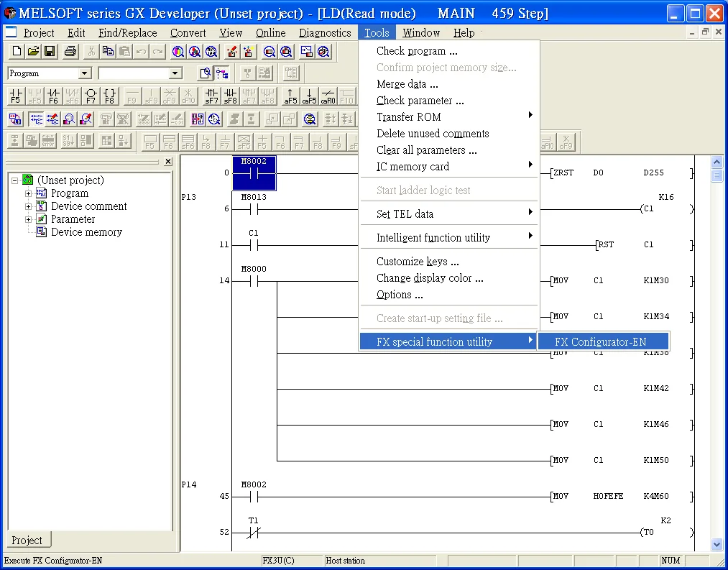
Task: Select Clear all parameters entry
Action: pyautogui.click(x=449, y=150)
